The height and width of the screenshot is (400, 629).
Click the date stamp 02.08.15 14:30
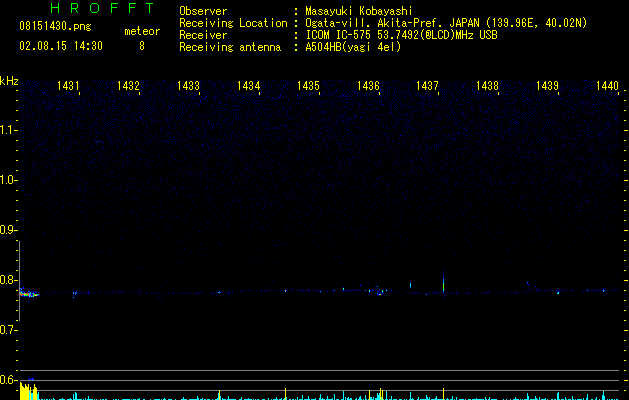point(61,46)
